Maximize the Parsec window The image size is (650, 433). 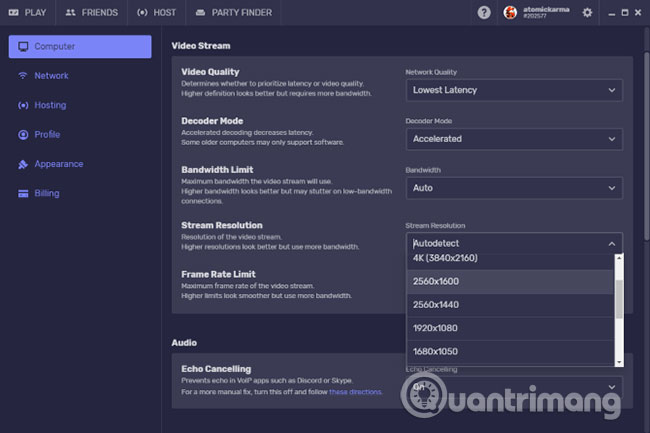pyautogui.click(x=625, y=13)
